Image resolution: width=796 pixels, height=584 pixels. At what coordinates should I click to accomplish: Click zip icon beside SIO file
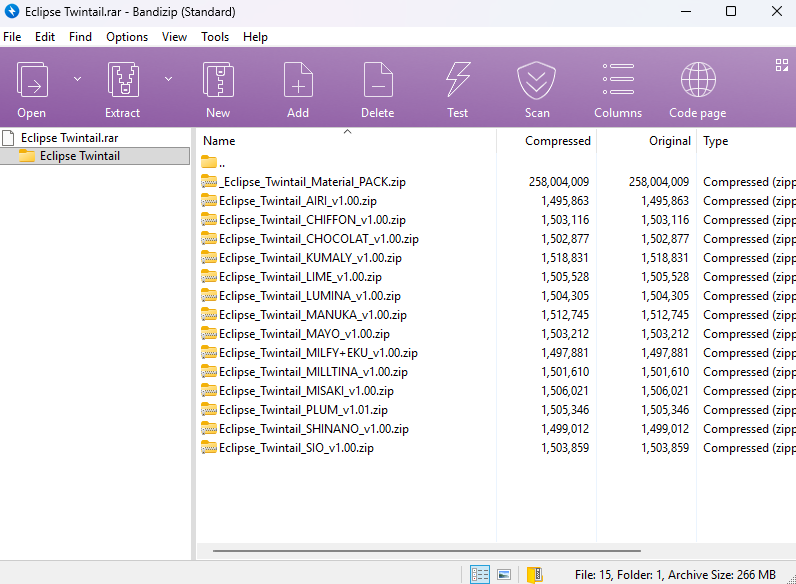pyautogui.click(x=209, y=447)
